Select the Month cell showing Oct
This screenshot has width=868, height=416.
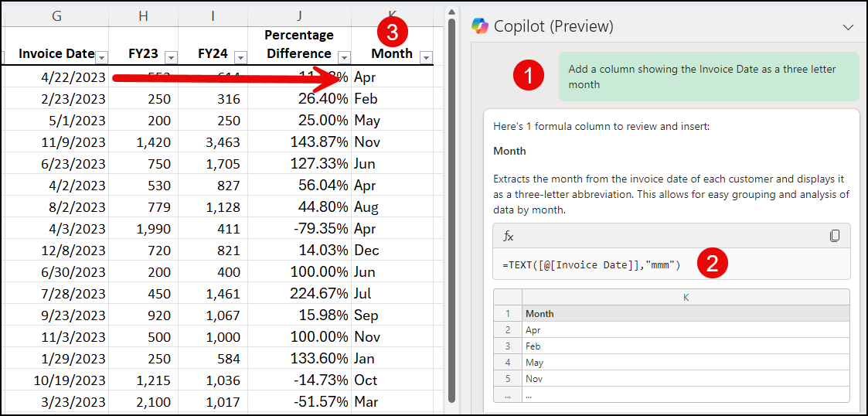[x=393, y=380]
